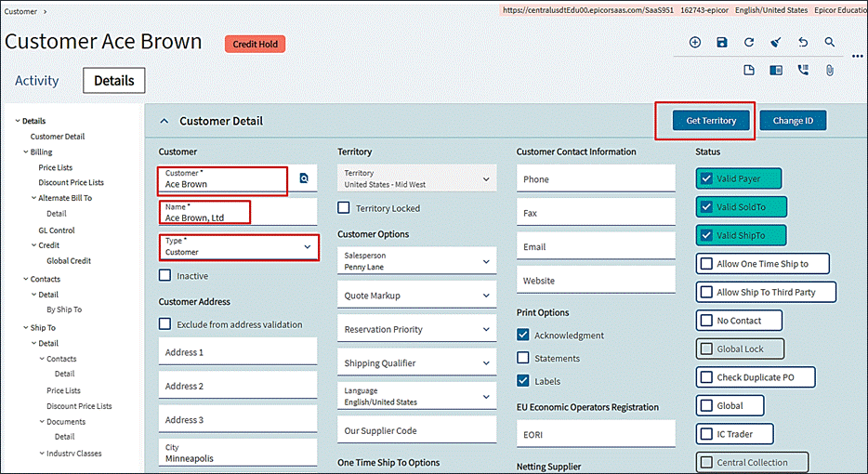The width and height of the screenshot is (868, 474).
Task: Open Customer Detail in navigation tree
Action: [58, 137]
